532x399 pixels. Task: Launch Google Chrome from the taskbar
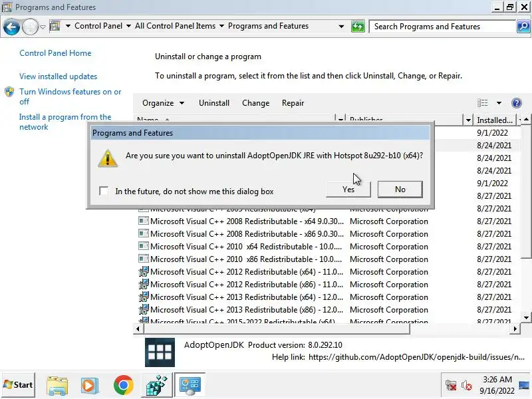click(123, 385)
